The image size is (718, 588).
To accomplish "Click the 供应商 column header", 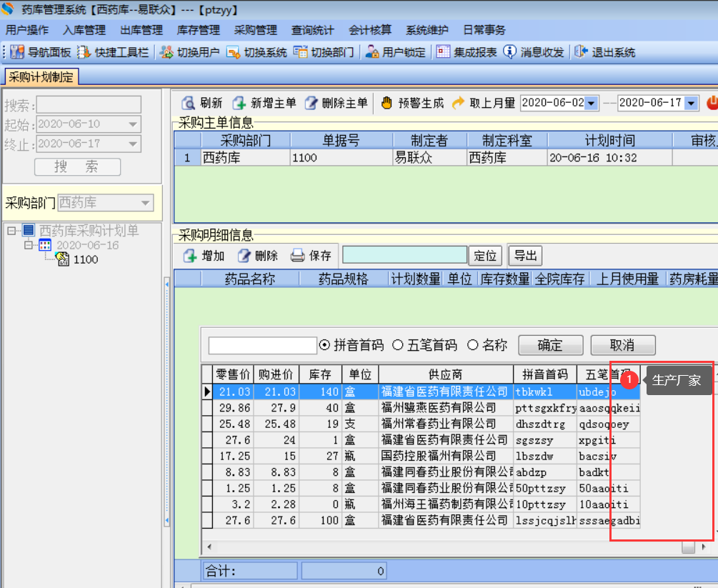I will point(446,374).
